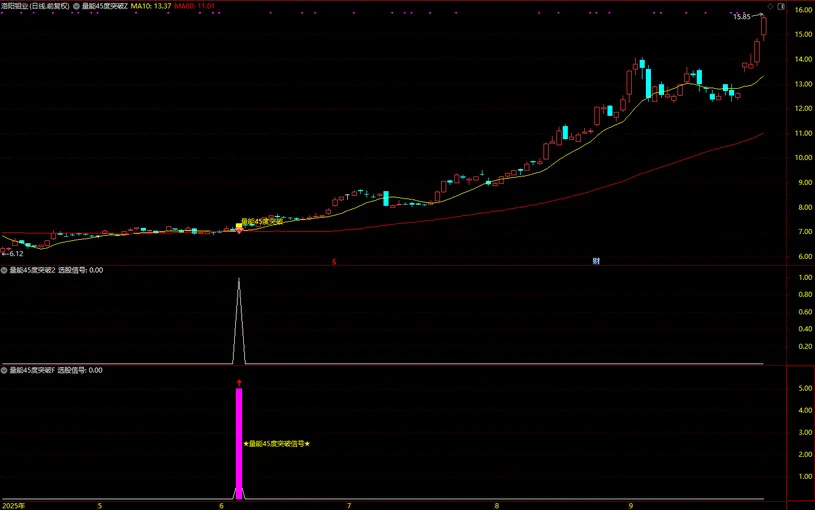This screenshot has height=510, width=815.
Task: Expand the 量能45度突破2 indicator dropdown arrow
Action: click(x=4, y=270)
